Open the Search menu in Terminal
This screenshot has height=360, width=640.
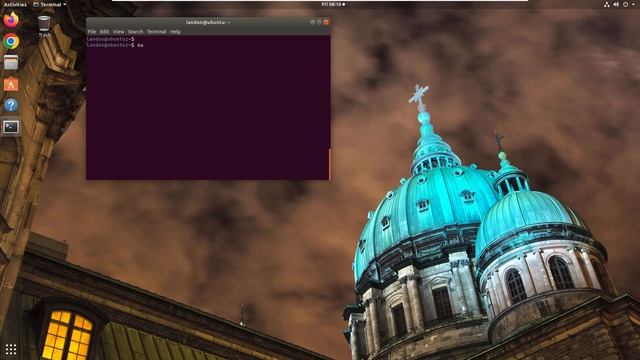pos(136,31)
